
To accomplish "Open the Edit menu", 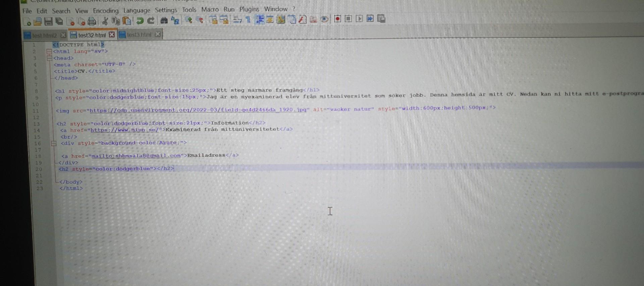I will pyautogui.click(x=42, y=11).
